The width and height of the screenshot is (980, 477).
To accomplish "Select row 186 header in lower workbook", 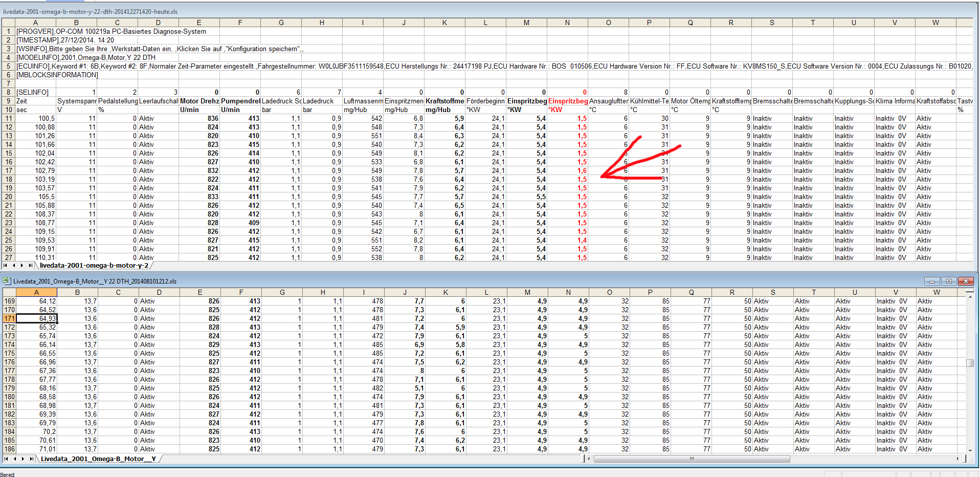I will click(x=9, y=449).
